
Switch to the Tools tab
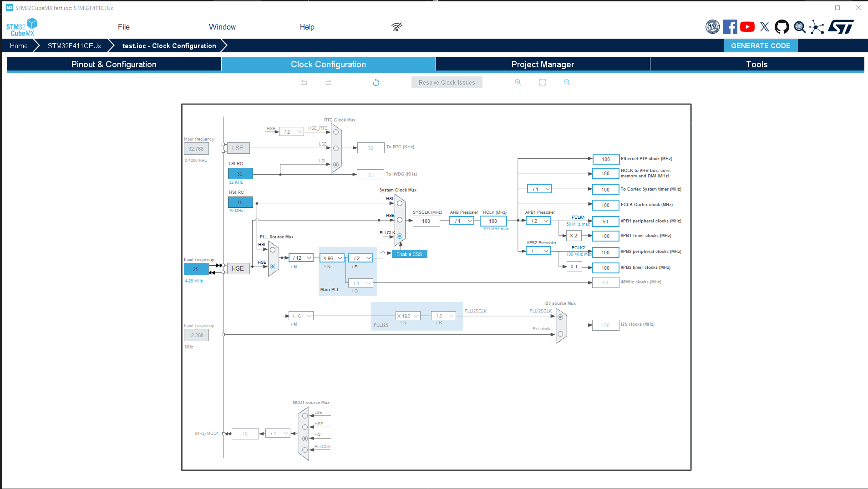757,64
